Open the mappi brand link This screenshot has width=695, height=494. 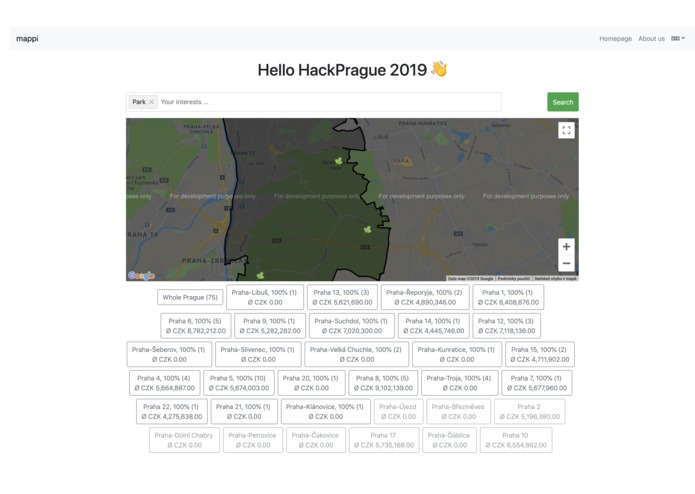click(27, 39)
